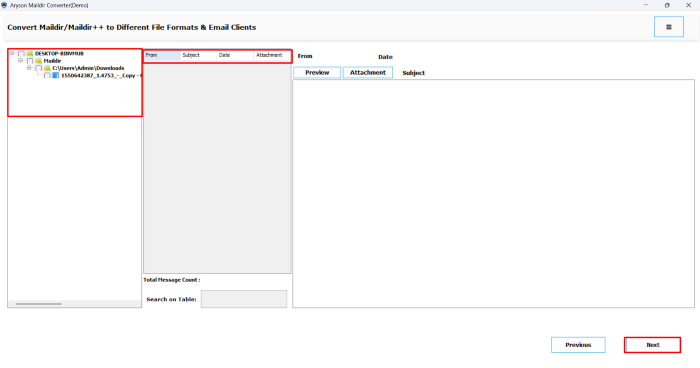Image resolution: width=700 pixels, height=368 pixels.
Task: Tick the DESKTOP-8DVHUB checkbox
Action: (x=21, y=54)
